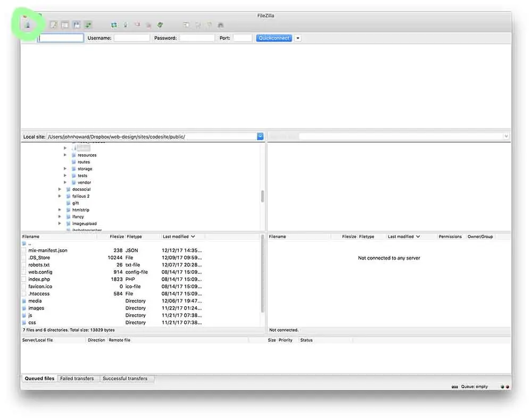Cancel the current operation icon
Viewport: 532px width, 419px height.
coord(137,25)
